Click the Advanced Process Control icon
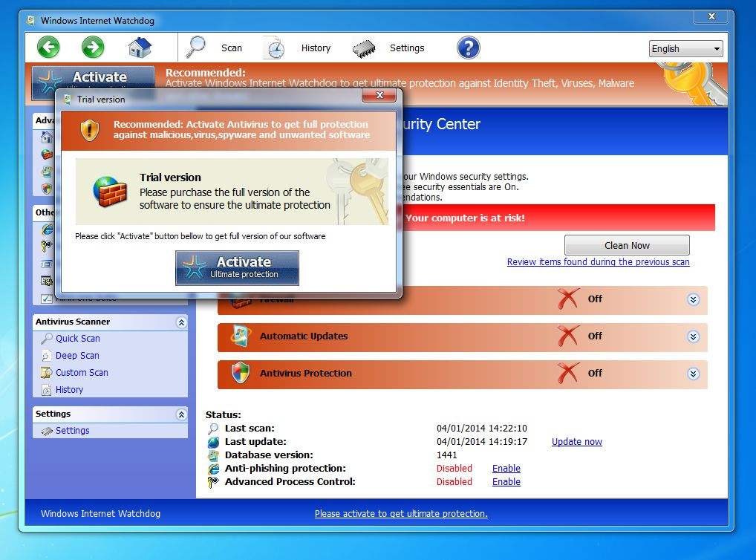The width and height of the screenshot is (756, 560). [x=213, y=482]
